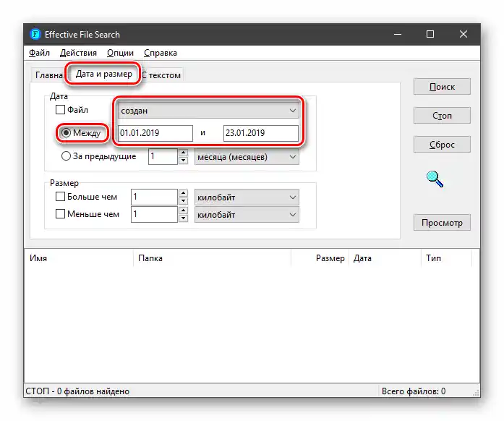Click the Сброс button

coord(442,145)
